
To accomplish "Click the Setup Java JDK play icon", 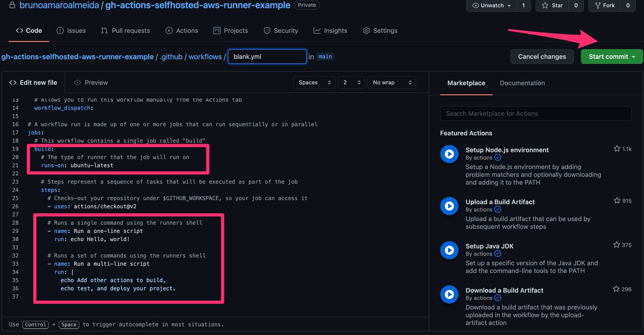I will coord(449,250).
